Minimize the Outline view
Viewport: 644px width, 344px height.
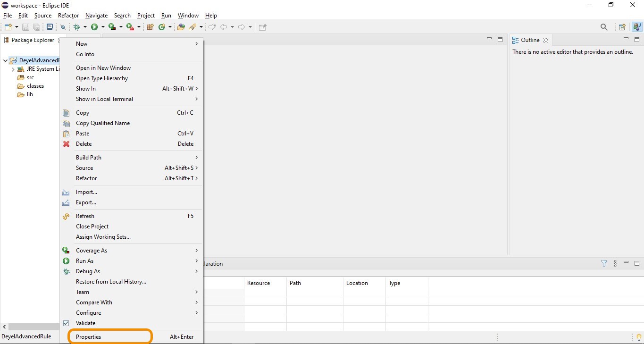[626, 39]
